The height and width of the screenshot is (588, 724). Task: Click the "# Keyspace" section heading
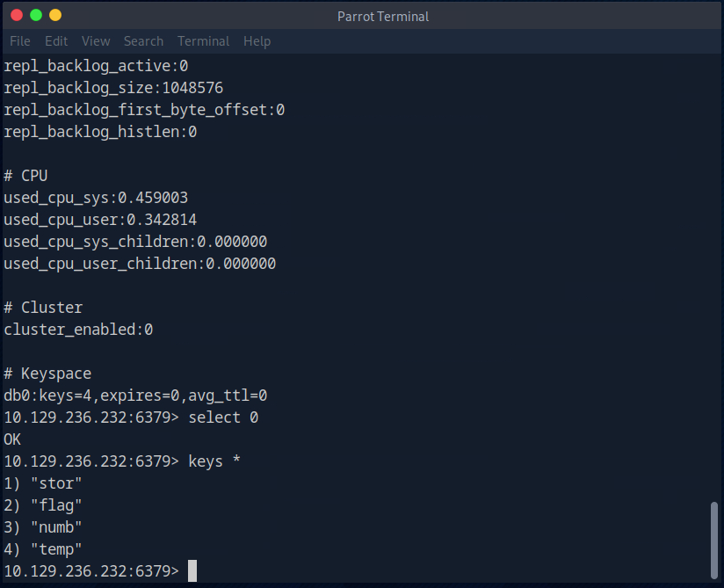pos(47,374)
